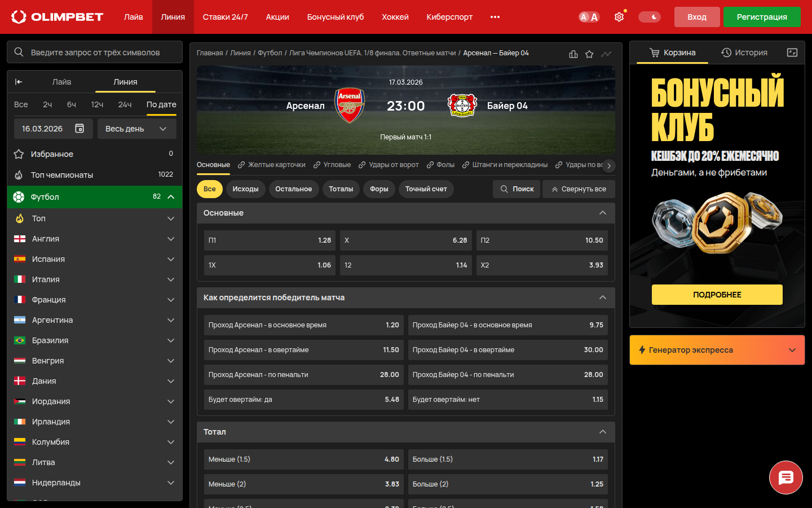Collapse the sidebar with arrow icon
Image resolution: width=812 pixels, height=508 pixels.
19,82
